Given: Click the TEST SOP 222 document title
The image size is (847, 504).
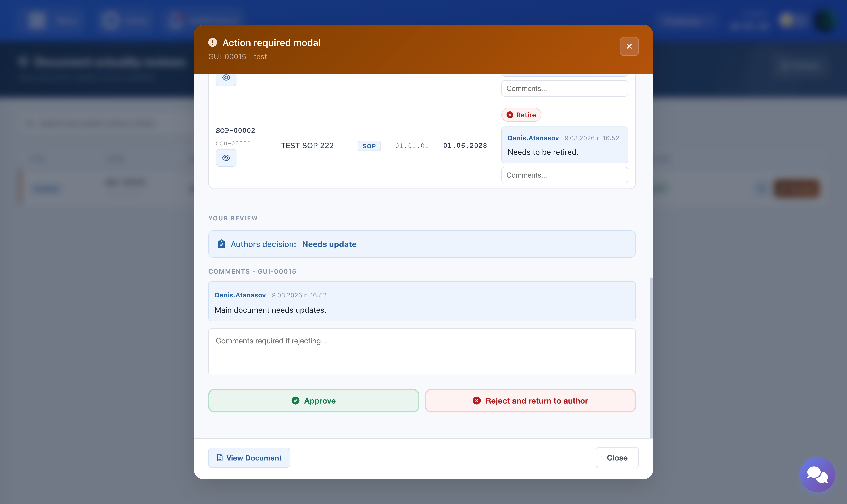Looking at the screenshot, I should (307, 146).
